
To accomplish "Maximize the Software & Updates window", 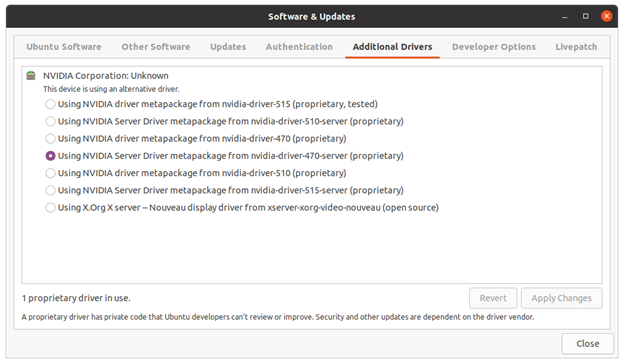I will tap(585, 16).
